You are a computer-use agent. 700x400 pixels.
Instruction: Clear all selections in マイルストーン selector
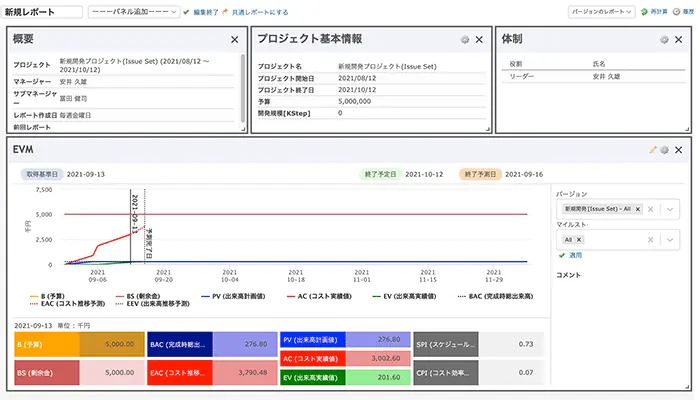(650, 240)
